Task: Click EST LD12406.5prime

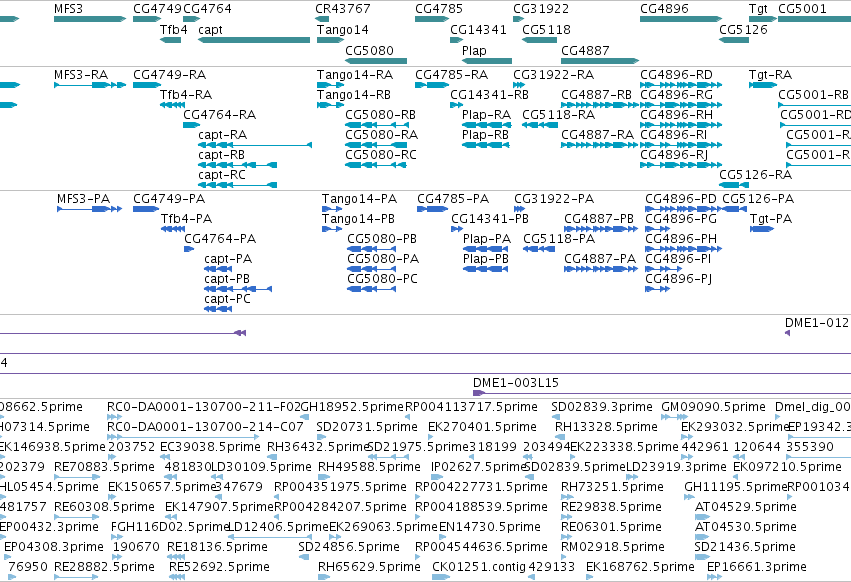Action: pyautogui.click(x=268, y=536)
